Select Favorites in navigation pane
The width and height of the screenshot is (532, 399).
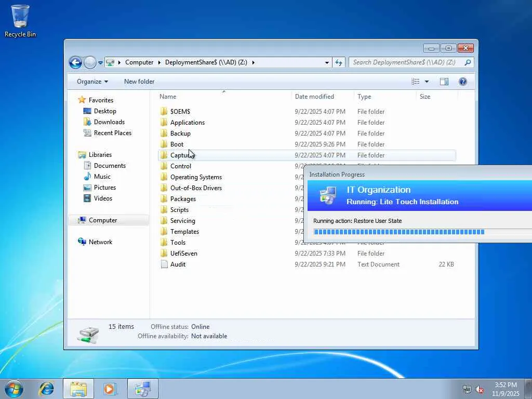101,100
